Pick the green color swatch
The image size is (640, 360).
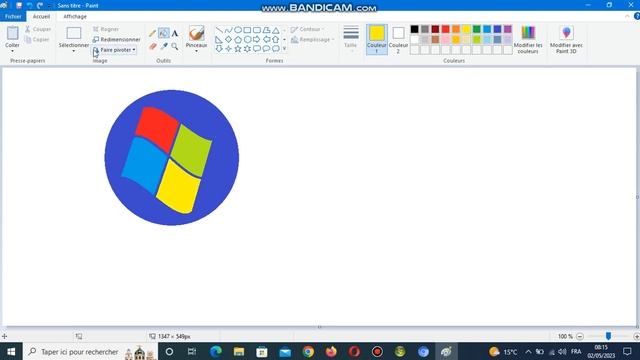pyautogui.click(x=477, y=29)
